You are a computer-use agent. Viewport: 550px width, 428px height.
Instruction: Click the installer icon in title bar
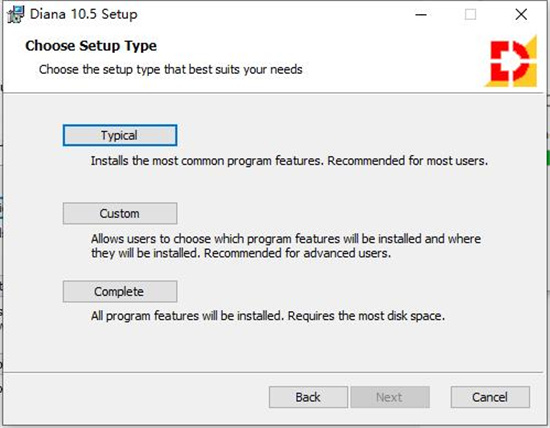coord(15,14)
